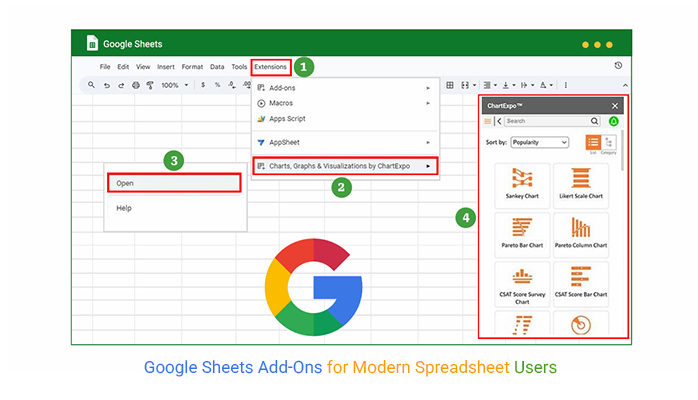Image resolution: width=698 pixels, height=400 pixels.
Task: Open the Edit menu
Action: [123, 67]
